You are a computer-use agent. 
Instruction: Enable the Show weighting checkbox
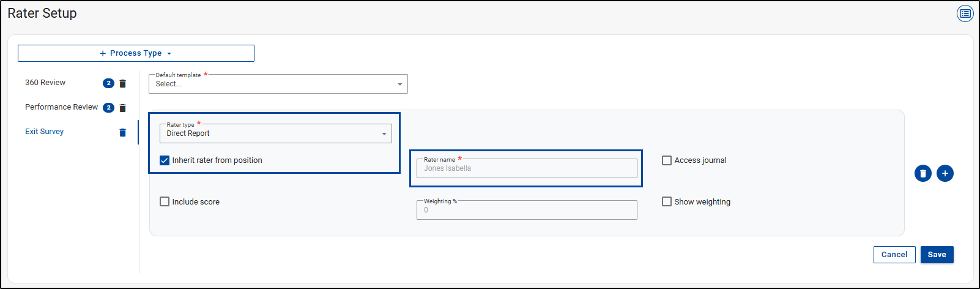pyautogui.click(x=667, y=201)
